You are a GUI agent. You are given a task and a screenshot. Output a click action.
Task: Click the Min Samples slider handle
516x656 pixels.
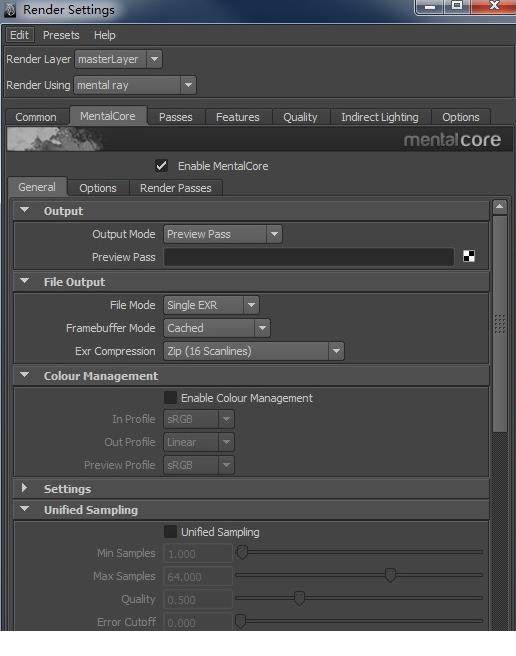pyautogui.click(x=242, y=552)
